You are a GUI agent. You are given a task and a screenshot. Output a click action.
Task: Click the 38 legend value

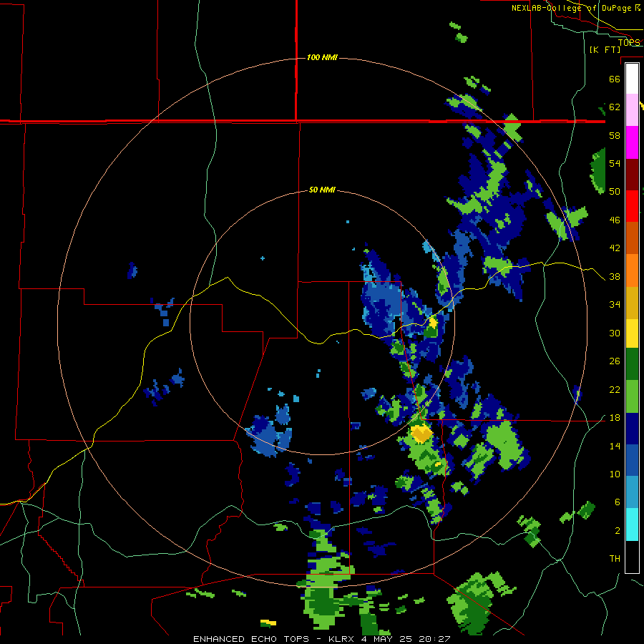(615, 276)
